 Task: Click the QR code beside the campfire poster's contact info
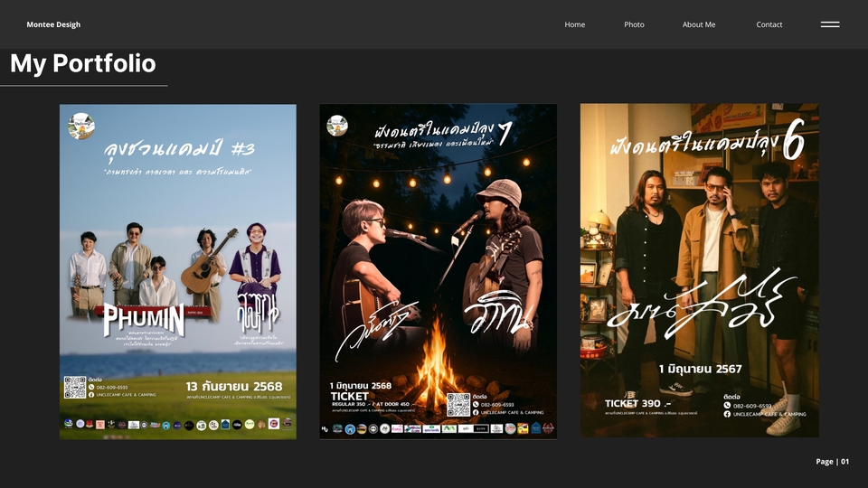[x=458, y=405]
